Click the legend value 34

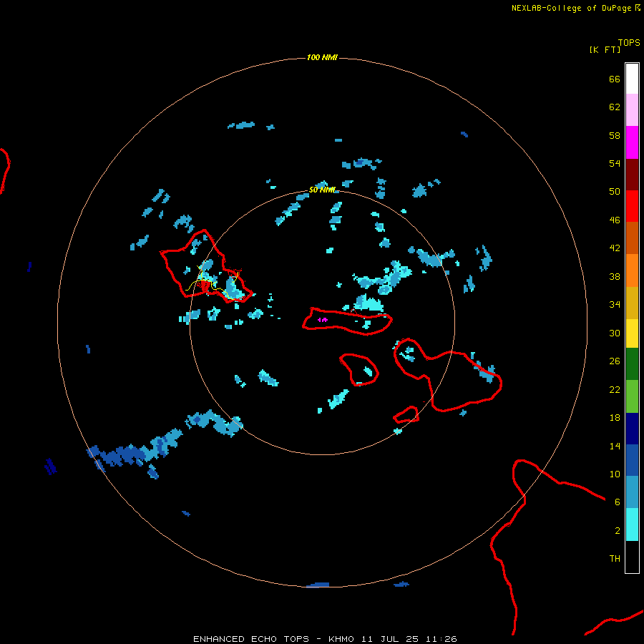[615, 305]
